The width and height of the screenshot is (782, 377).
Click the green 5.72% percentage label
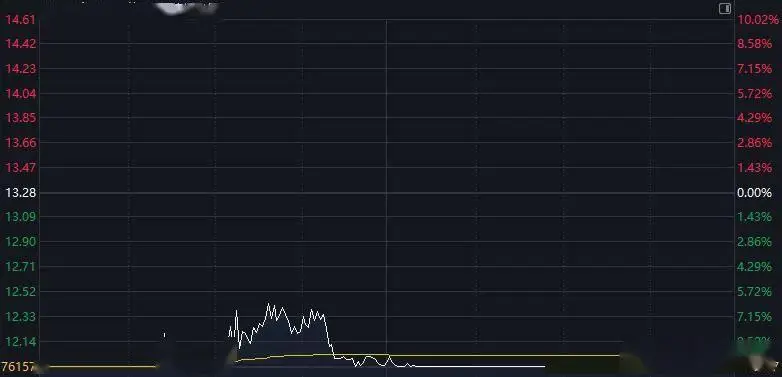pos(755,292)
